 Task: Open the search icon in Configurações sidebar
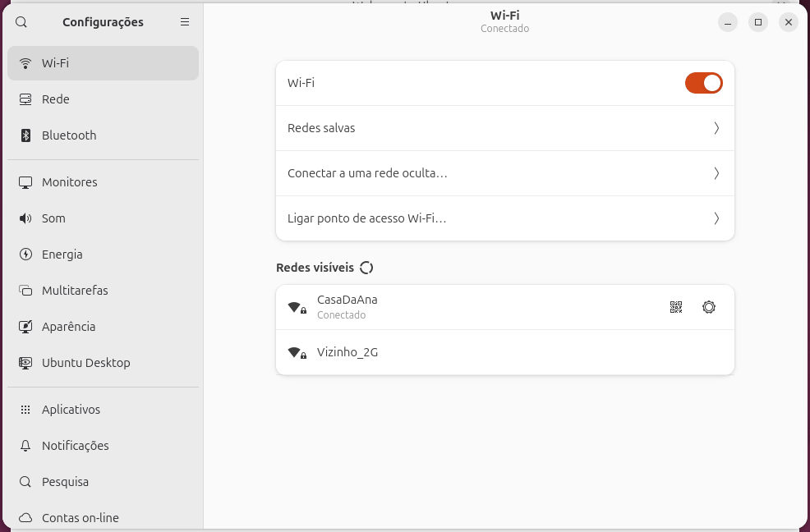(x=21, y=22)
